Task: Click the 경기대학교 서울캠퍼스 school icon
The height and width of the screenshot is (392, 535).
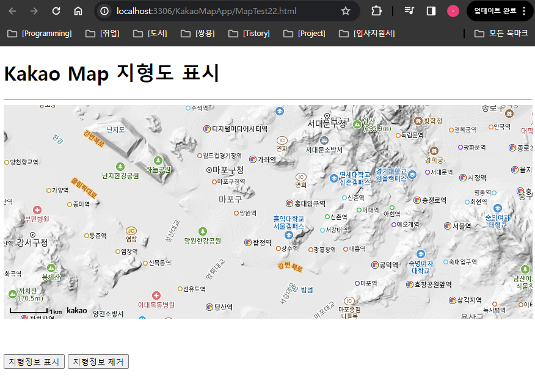Action: pos(412,175)
